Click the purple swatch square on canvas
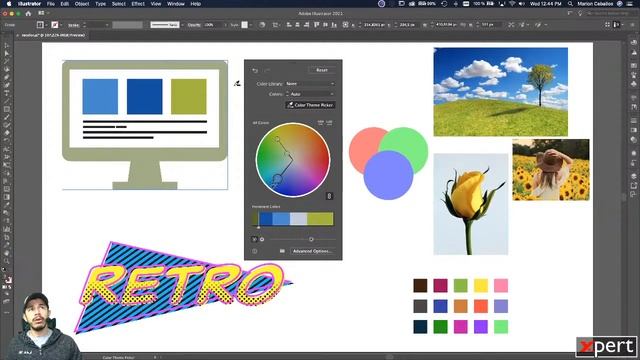The height and width of the screenshot is (360, 640). [x=481, y=327]
